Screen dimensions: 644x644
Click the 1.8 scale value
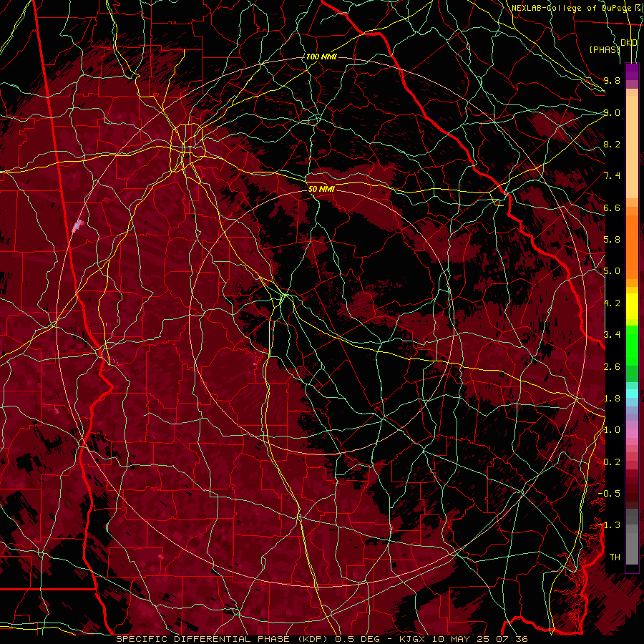tap(612, 399)
